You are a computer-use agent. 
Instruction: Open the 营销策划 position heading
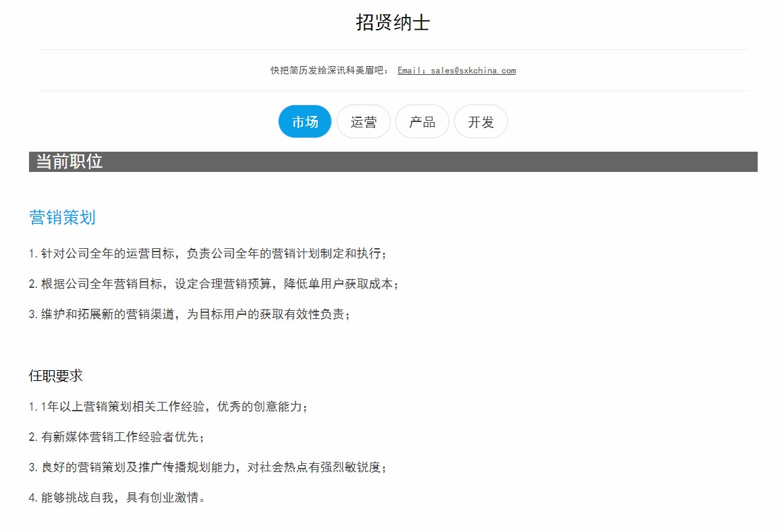click(63, 217)
